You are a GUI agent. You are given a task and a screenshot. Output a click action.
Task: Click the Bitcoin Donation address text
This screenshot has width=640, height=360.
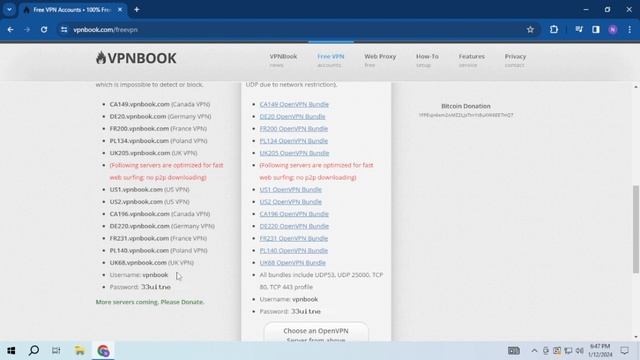pos(466,115)
